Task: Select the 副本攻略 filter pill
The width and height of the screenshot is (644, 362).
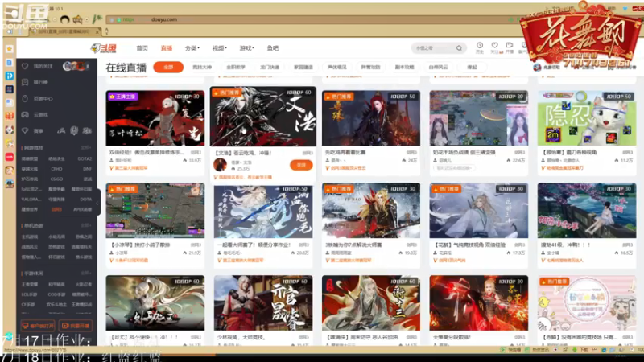Action: pyautogui.click(x=405, y=67)
